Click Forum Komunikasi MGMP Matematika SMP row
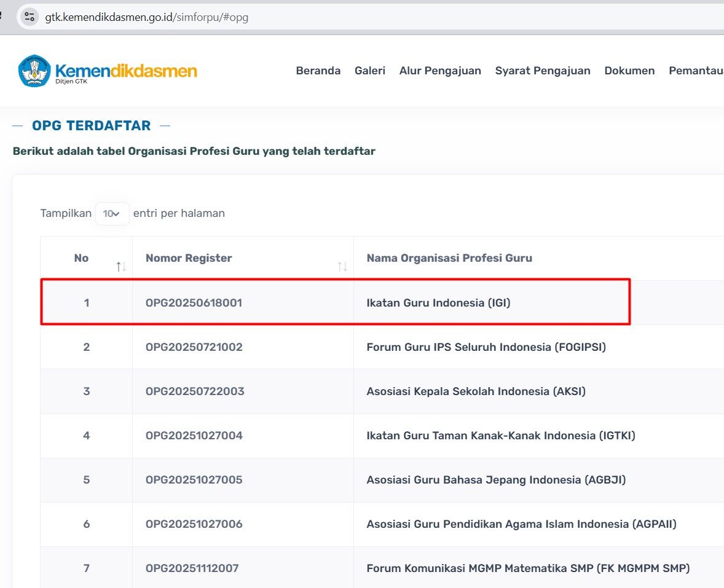This screenshot has height=588, width=724. click(x=382, y=568)
